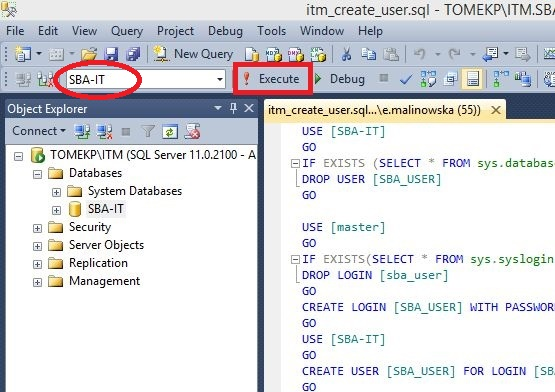Viewport: 555px width, 392px height.
Task: Expand the Management folder
Action: coord(37,283)
